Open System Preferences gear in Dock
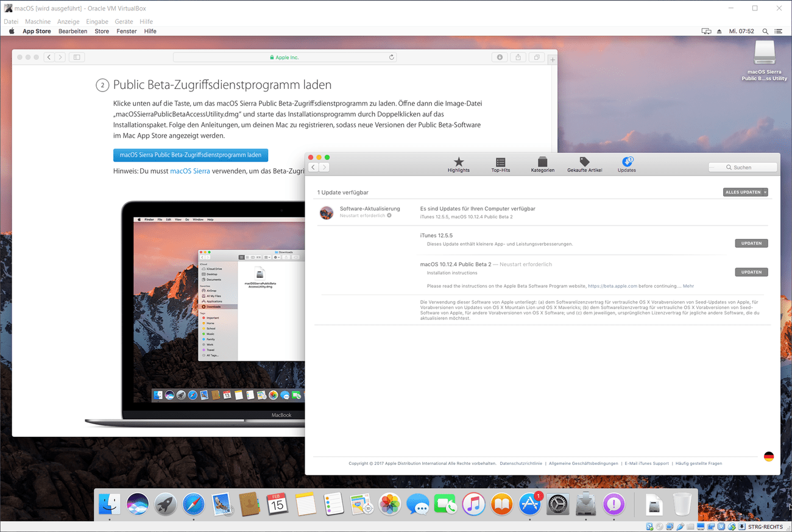Image resolution: width=792 pixels, height=532 pixels. pyautogui.click(x=558, y=504)
